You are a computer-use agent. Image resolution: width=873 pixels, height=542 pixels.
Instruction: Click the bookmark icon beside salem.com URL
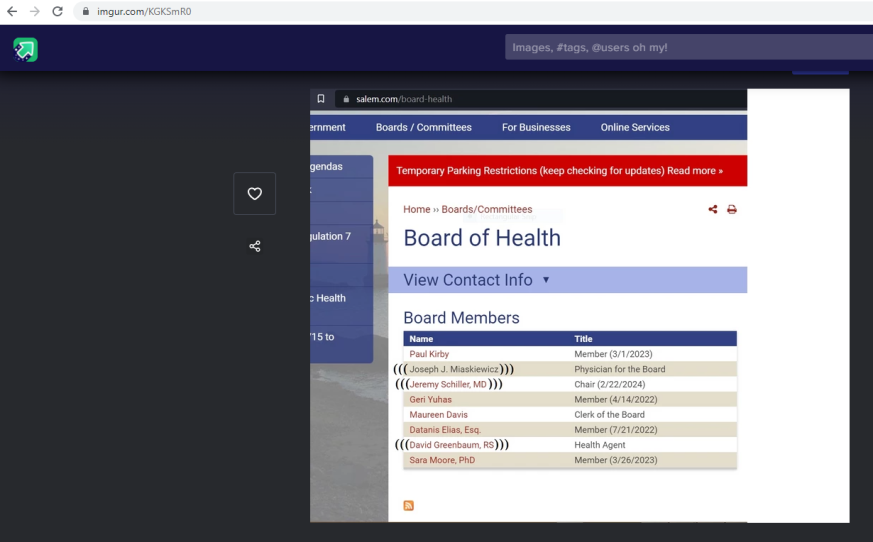pyautogui.click(x=321, y=99)
